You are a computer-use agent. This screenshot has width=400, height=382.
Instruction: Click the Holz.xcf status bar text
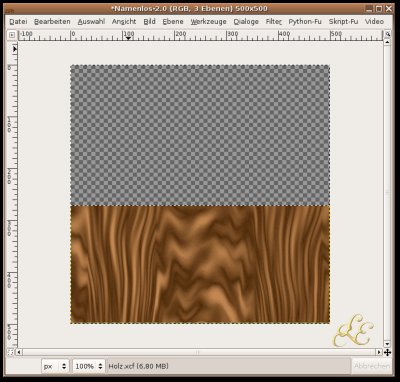(x=139, y=366)
